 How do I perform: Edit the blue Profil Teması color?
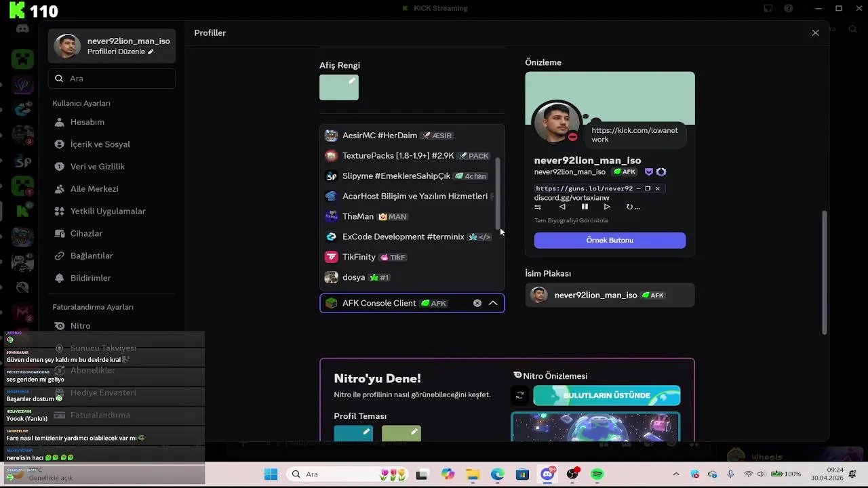pos(353,434)
